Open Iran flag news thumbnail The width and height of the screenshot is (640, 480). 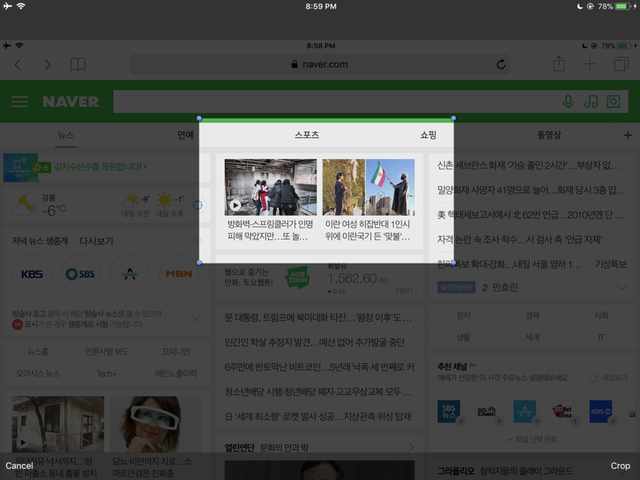click(369, 187)
